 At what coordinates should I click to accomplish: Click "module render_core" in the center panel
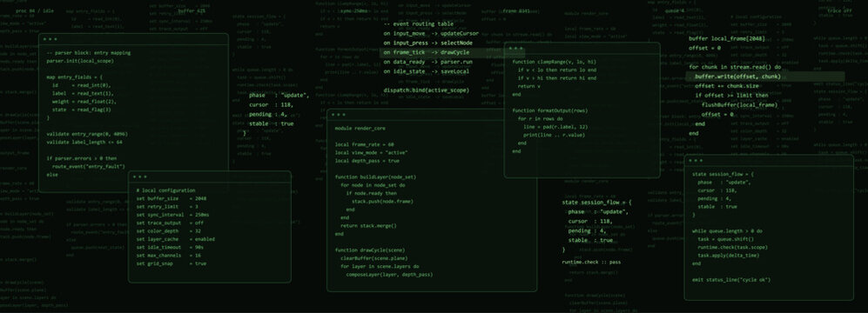(360, 129)
